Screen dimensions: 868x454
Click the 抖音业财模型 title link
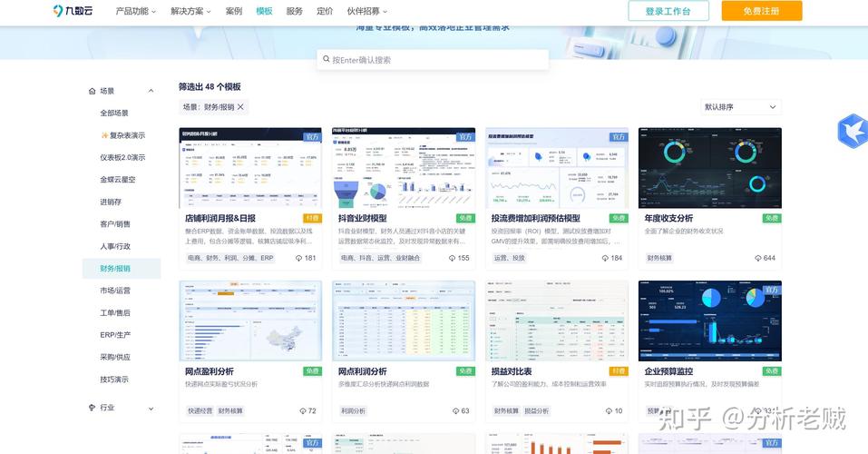363,219
